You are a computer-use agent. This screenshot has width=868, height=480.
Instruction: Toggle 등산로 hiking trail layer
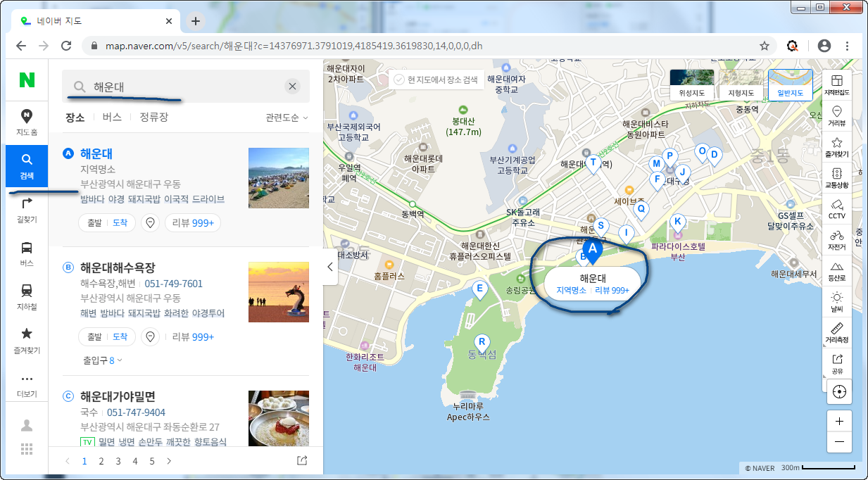click(x=837, y=271)
